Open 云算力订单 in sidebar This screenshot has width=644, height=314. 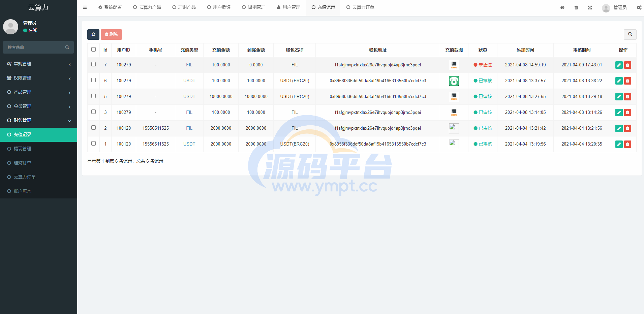point(38,177)
